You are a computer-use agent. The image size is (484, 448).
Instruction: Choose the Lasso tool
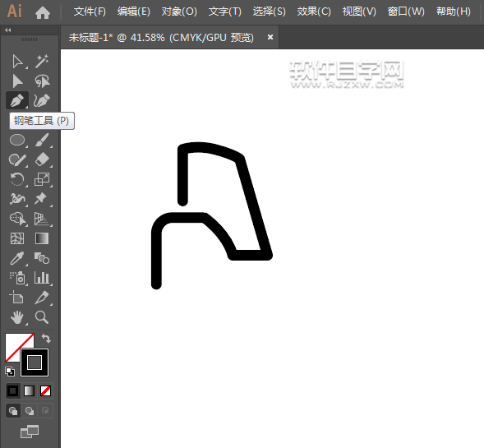tap(42, 81)
